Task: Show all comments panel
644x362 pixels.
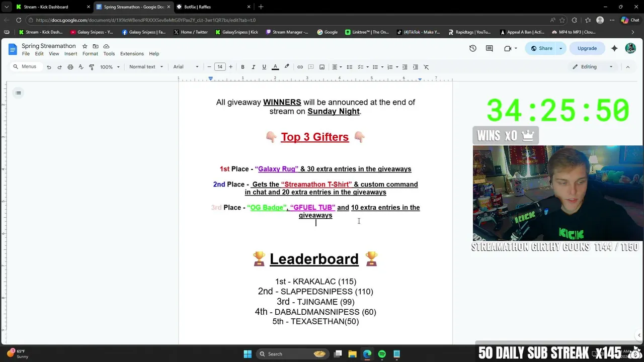Action: pyautogui.click(x=489, y=48)
